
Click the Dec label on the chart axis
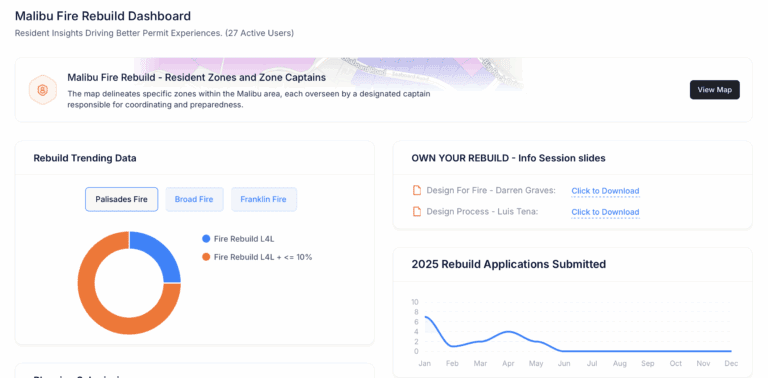(x=731, y=364)
